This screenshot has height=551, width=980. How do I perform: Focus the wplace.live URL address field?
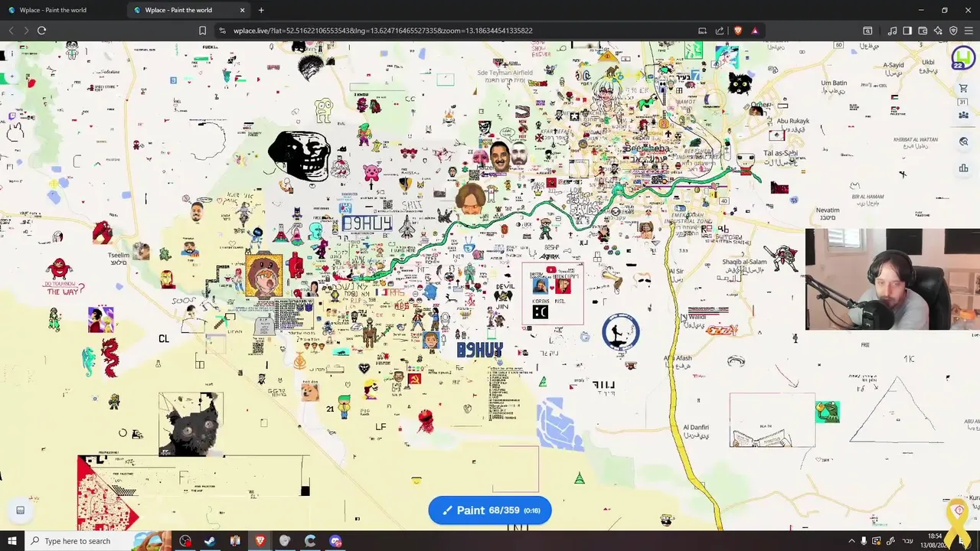[x=383, y=31]
